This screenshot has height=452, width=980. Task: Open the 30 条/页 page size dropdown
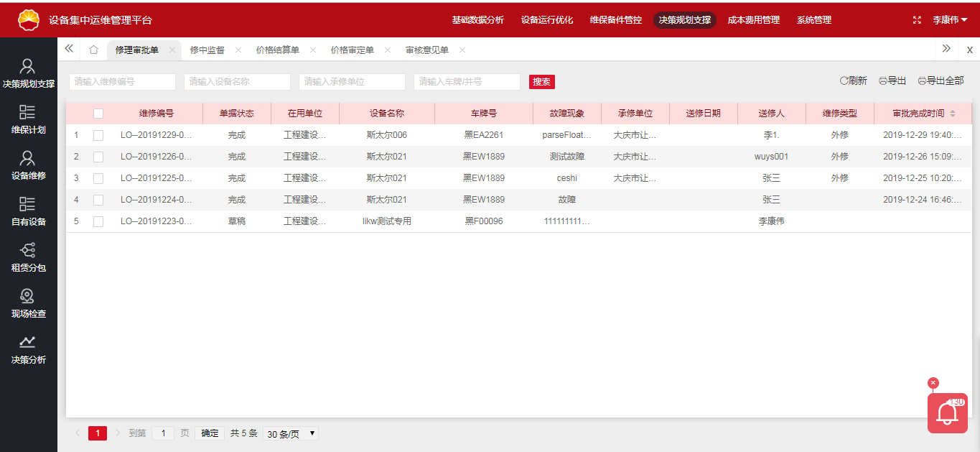(290, 433)
